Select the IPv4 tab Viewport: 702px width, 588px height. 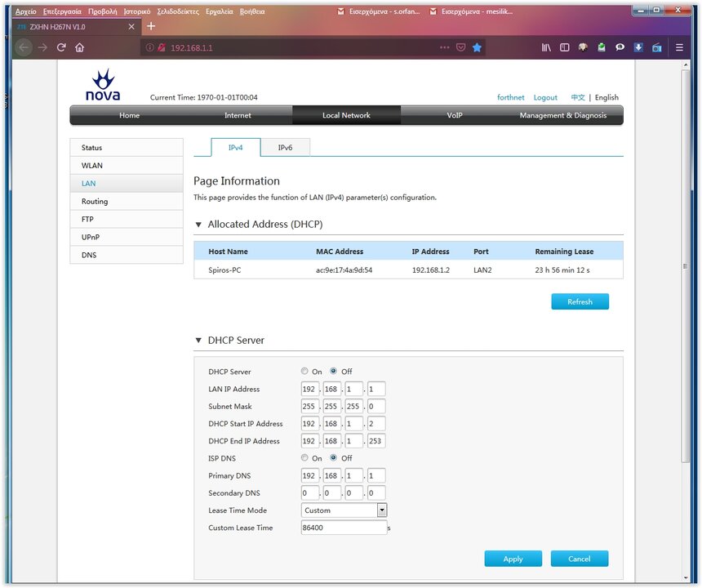(x=235, y=147)
